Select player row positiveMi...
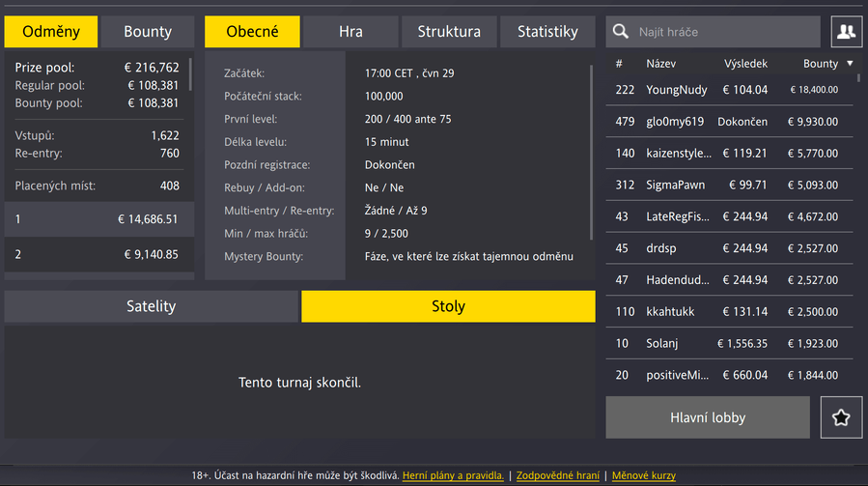Screen dimensions: 868x486 [730, 375]
